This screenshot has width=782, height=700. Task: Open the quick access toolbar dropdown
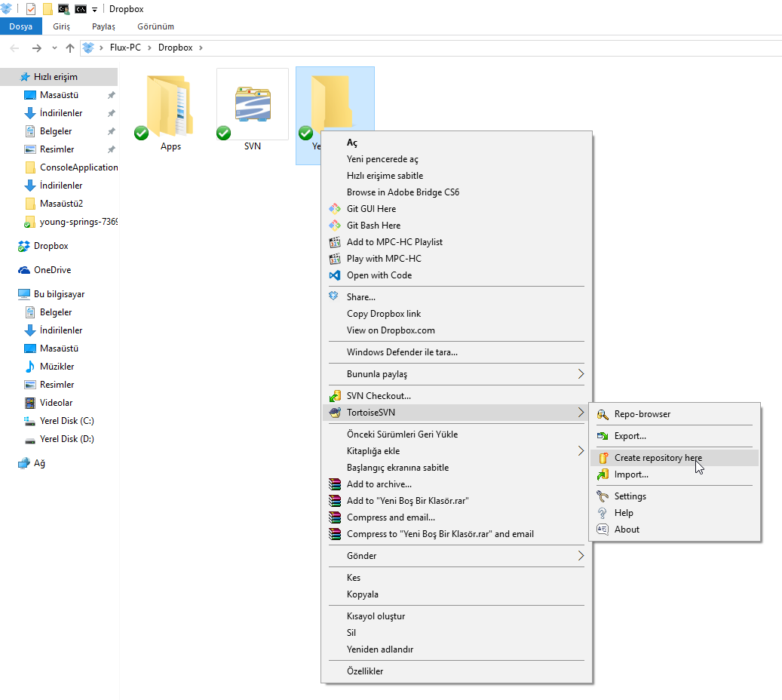point(94,10)
